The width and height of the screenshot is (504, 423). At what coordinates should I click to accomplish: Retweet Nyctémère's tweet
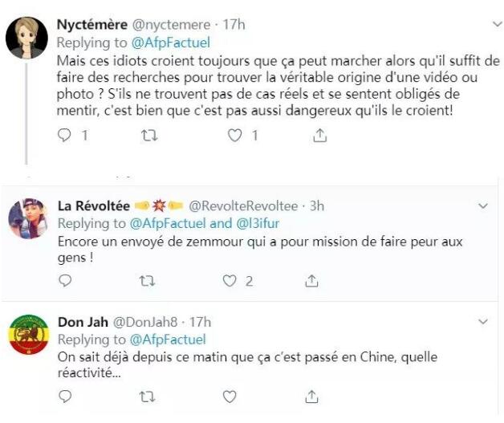pos(148,136)
